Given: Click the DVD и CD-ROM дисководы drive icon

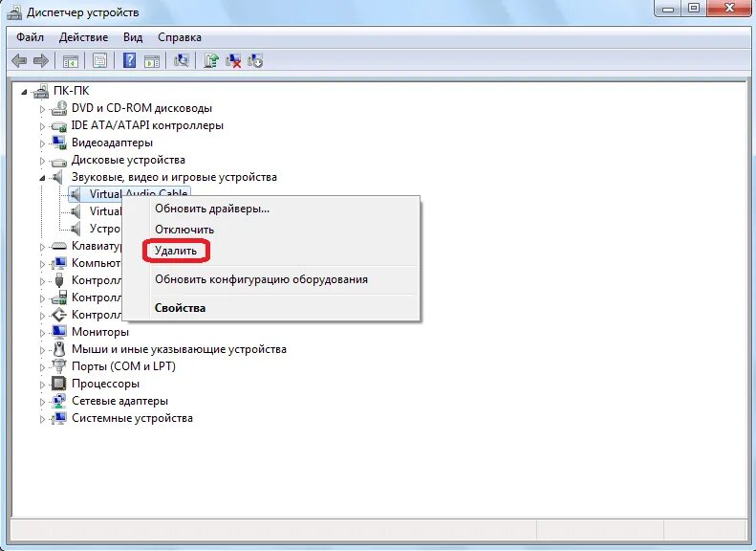Looking at the screenshot, I should (59, 108).
